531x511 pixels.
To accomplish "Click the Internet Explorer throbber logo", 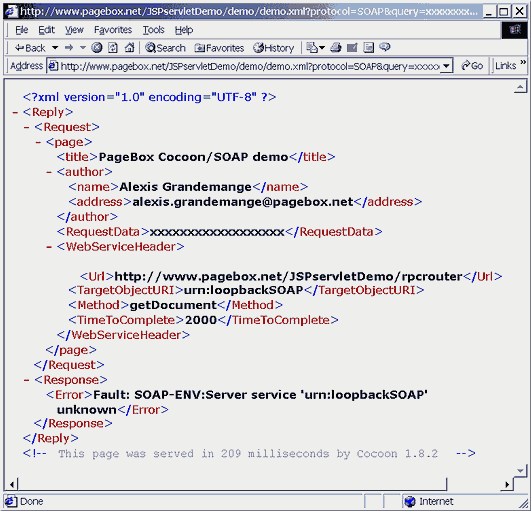I will (514, 30).
